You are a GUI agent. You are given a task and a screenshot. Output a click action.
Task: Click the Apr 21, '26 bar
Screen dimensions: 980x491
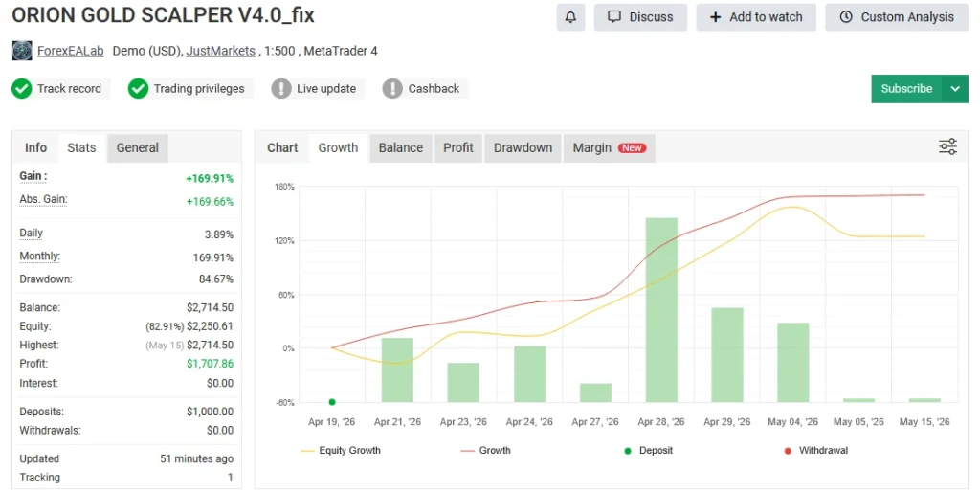(397, 369)
